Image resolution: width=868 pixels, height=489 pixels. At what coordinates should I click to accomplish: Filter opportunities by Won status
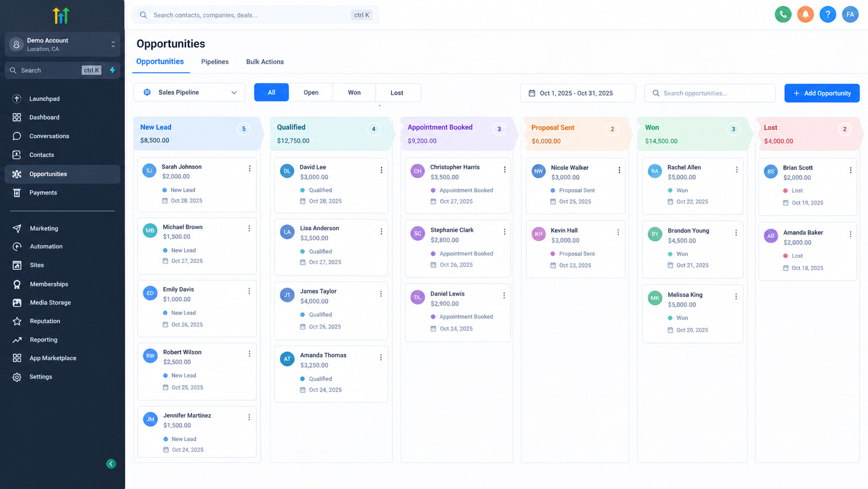[x=354, y=92]
